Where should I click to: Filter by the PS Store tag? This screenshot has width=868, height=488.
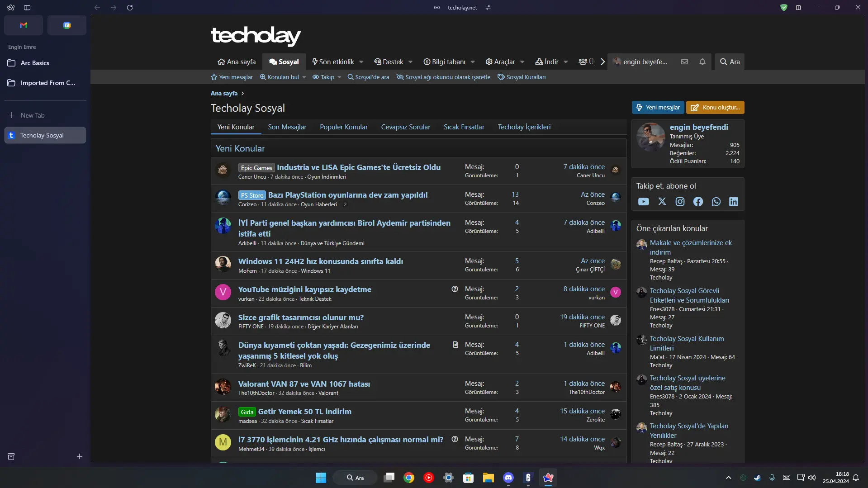pyautogui.click(x=252, y=195)
